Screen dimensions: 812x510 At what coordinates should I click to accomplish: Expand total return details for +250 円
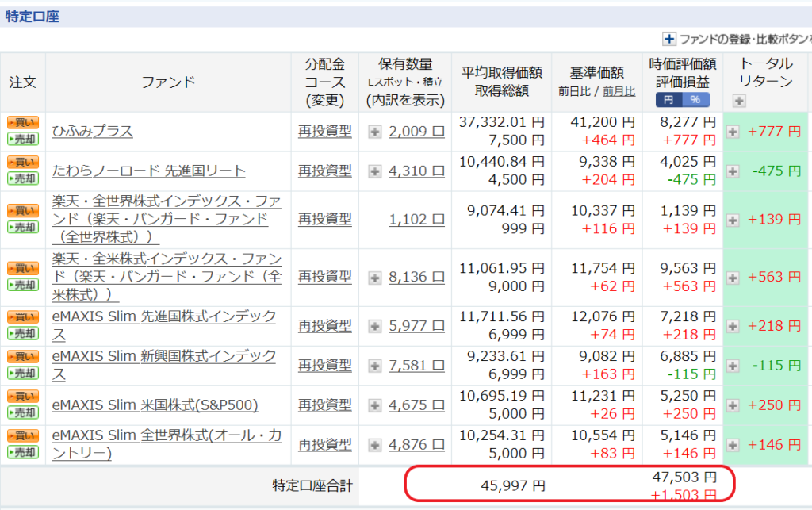pos(733,405)
